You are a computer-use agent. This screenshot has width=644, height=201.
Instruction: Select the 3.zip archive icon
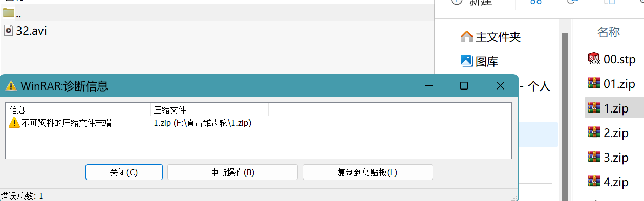pos(594,157)
